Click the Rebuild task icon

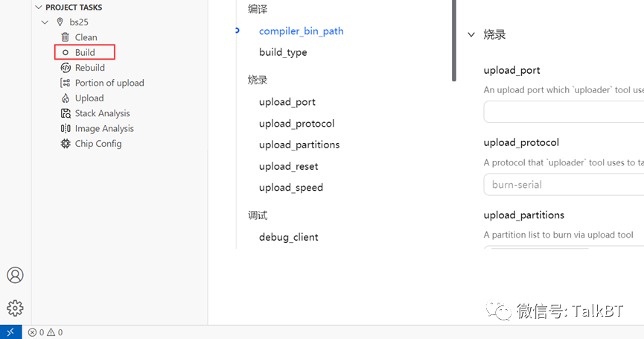[66, 68]
